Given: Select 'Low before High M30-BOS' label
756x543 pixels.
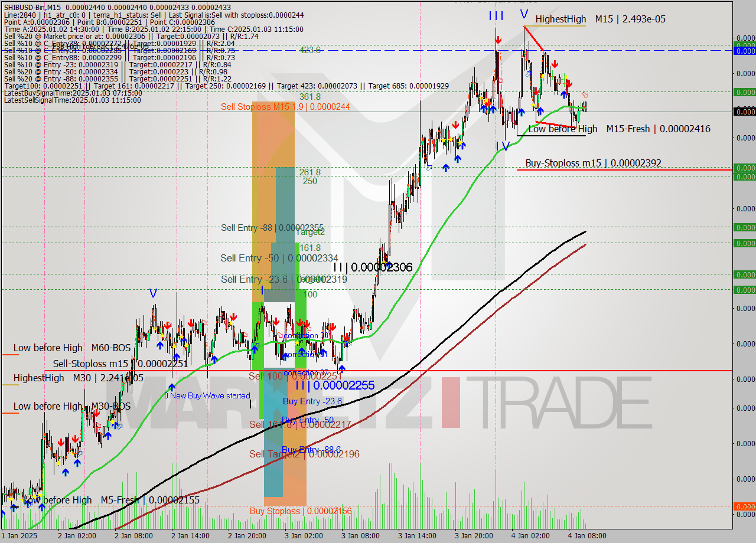Looking at the screenshot, I should pos(72,406).
